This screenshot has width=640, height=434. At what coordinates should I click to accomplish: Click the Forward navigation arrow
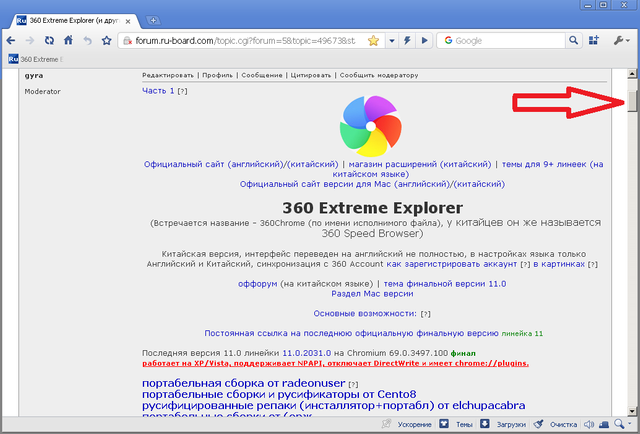30,40
